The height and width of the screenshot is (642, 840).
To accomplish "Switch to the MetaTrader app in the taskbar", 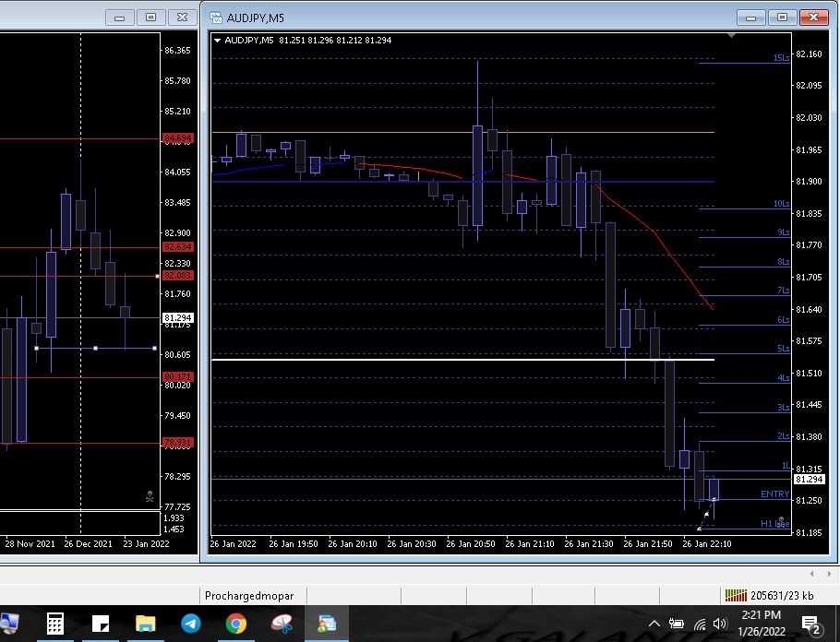I will [x=326, y=624].
